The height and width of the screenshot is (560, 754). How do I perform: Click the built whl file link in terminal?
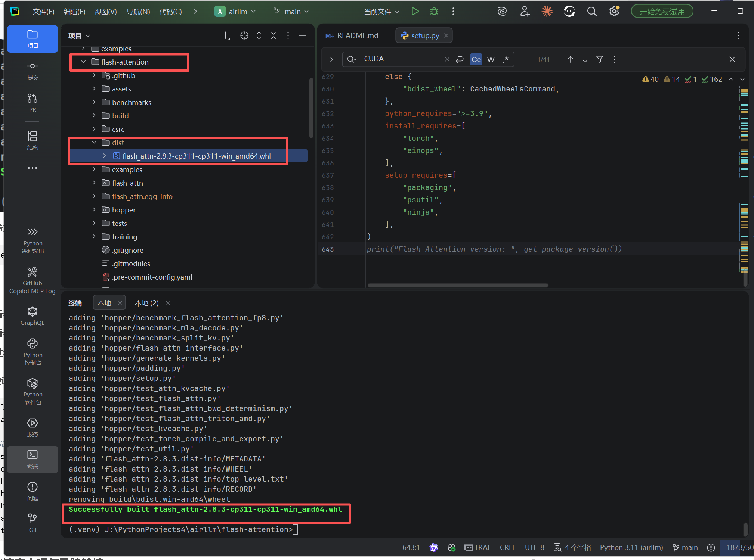coord(248,510)
